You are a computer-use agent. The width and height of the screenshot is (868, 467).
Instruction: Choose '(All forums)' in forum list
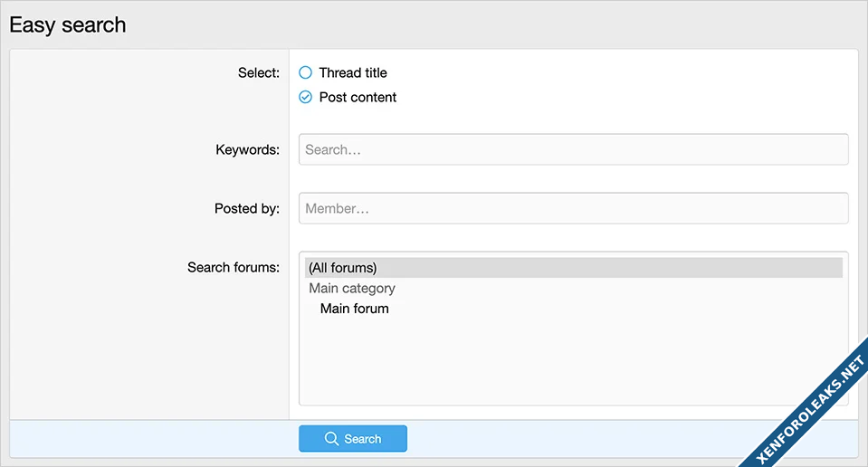[x=342, y=268]
